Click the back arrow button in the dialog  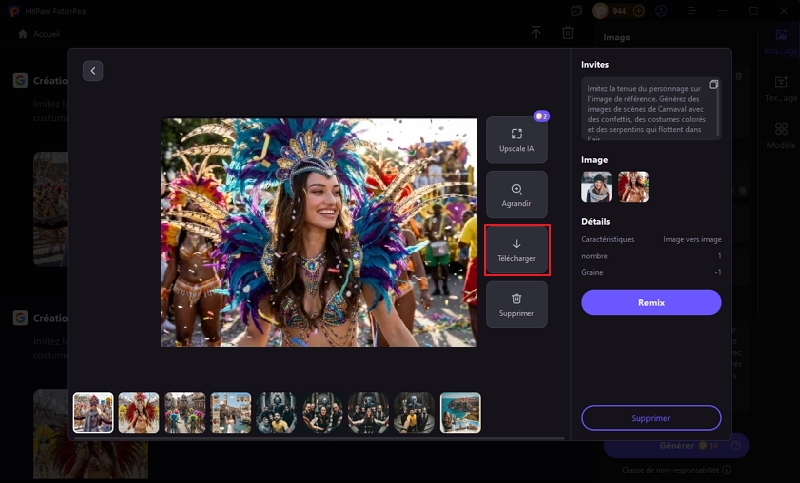(x=93, y=71)
